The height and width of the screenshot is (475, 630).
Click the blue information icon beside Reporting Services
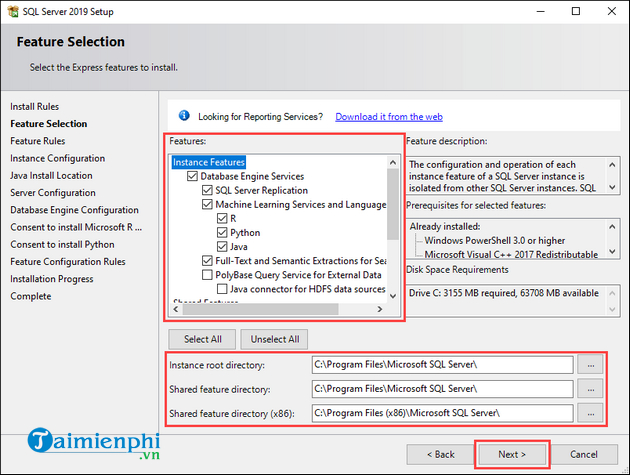point(184,116)
